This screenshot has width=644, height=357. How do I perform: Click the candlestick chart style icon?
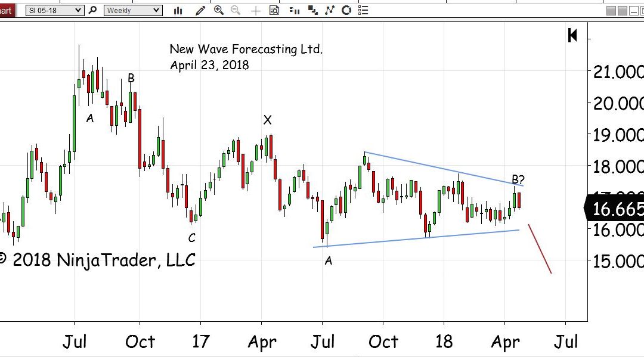178,10
